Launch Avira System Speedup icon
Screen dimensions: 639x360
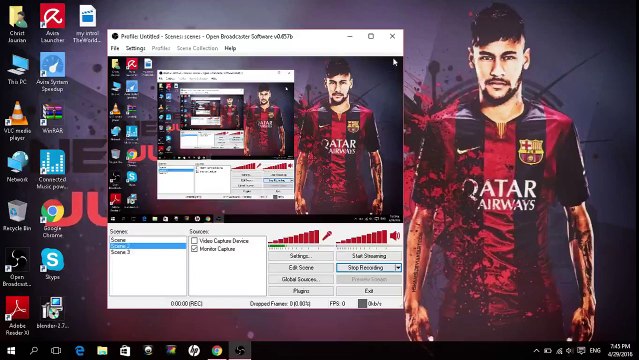coord(52,72)
